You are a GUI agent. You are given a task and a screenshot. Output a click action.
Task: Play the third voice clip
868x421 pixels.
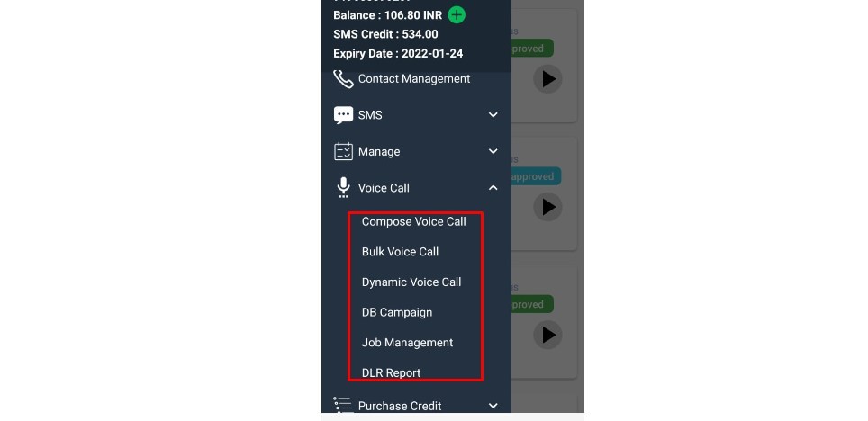[548, 335]
